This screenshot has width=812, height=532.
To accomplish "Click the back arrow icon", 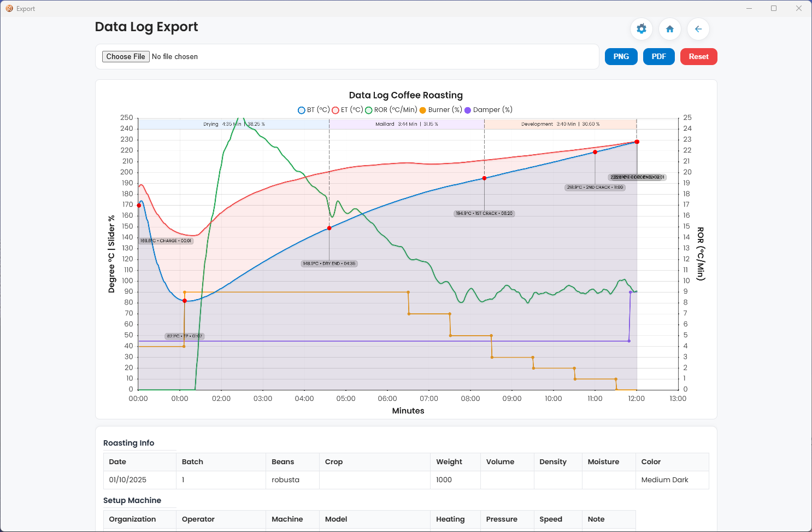I will (698, 29).
